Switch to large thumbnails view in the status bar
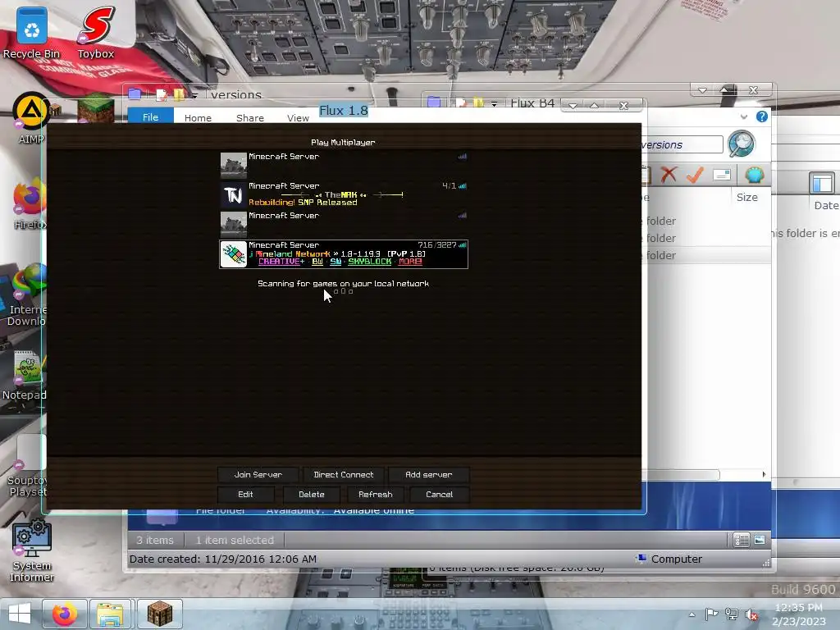This screenshot has width=840, height=630. (x=760, y=540)
